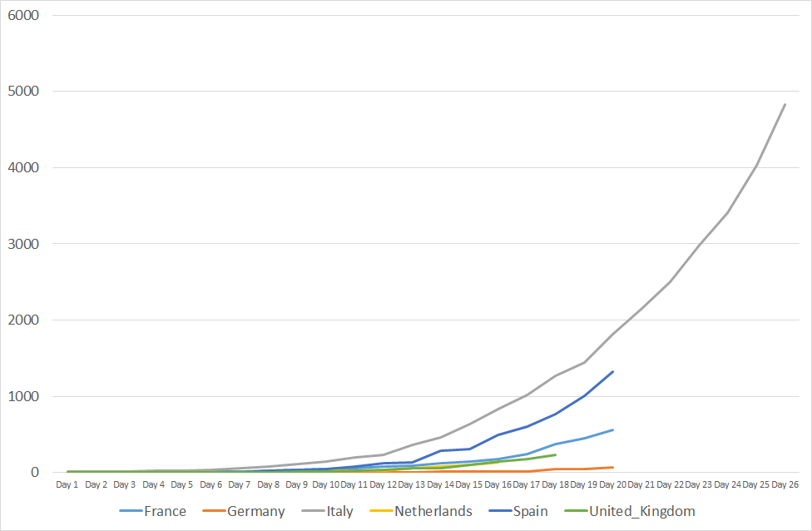Click the dark blue Spain legend swatch
This screenshot has height=531, width=812.
494,511
